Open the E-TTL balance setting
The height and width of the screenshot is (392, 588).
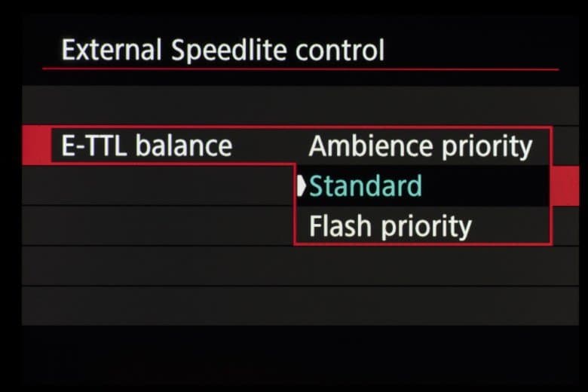point(146,145)
